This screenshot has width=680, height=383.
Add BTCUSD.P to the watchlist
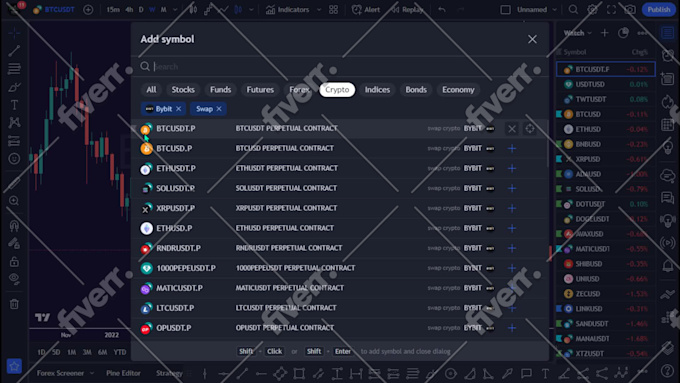(512, 148)
